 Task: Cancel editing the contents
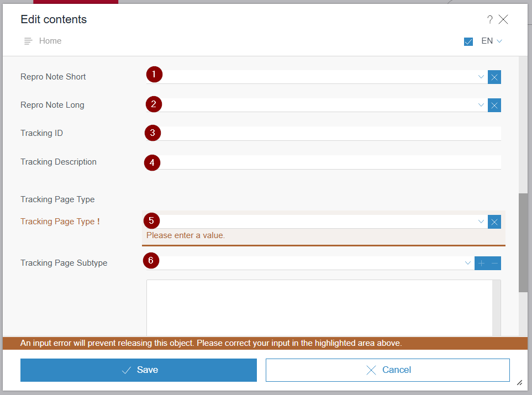(x=387, y=370)
